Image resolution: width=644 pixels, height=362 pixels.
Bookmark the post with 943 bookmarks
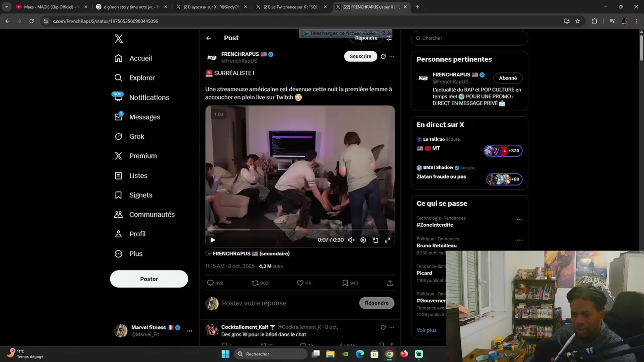(x=350, y=283)
